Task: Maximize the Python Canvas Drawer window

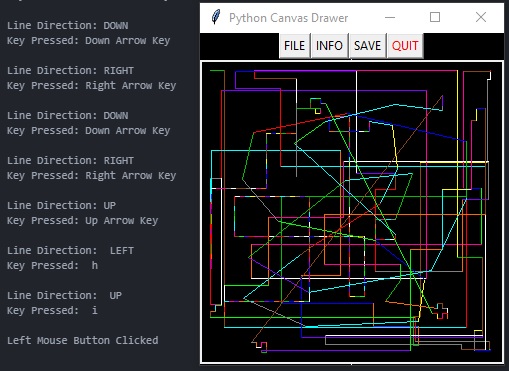Action: 435,17
